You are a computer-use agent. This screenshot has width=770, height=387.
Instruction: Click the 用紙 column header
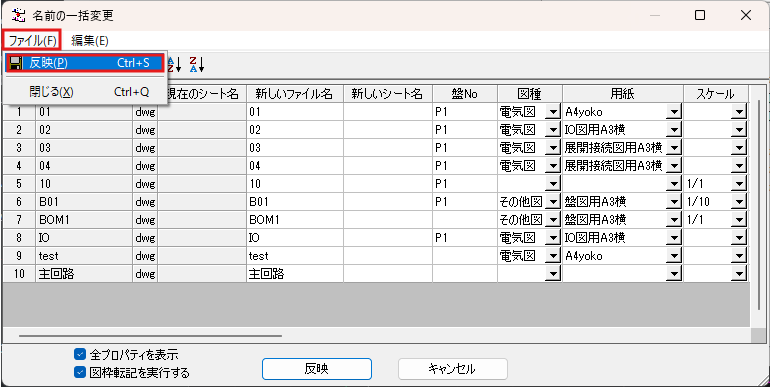tap(623, 94)
